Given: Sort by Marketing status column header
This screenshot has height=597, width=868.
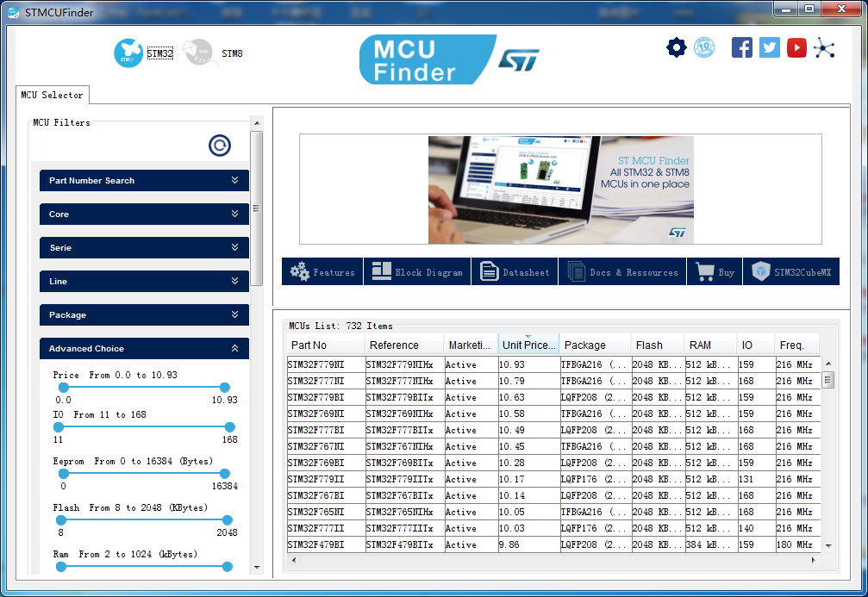Looking at the screenshot, I should coord(471,345).
